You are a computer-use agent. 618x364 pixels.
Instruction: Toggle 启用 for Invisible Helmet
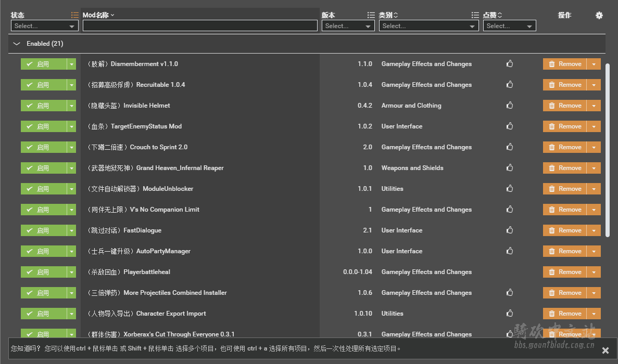pos(44,106)
